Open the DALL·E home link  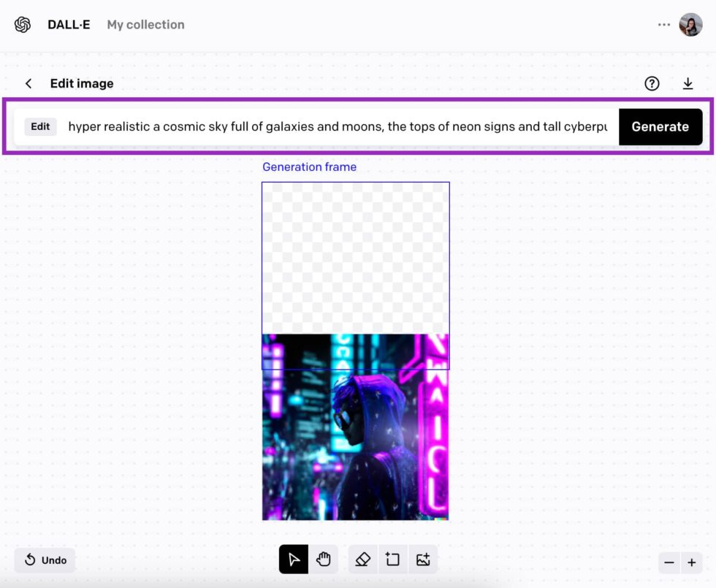coord(69,25)
